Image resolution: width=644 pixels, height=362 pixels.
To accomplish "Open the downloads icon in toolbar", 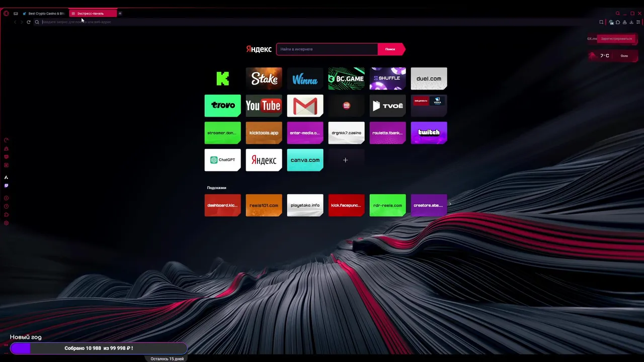I will tap(631, 22).
